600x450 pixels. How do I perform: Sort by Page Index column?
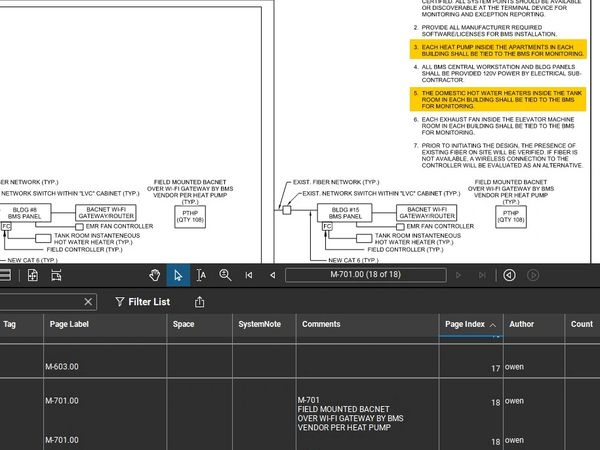465,324
